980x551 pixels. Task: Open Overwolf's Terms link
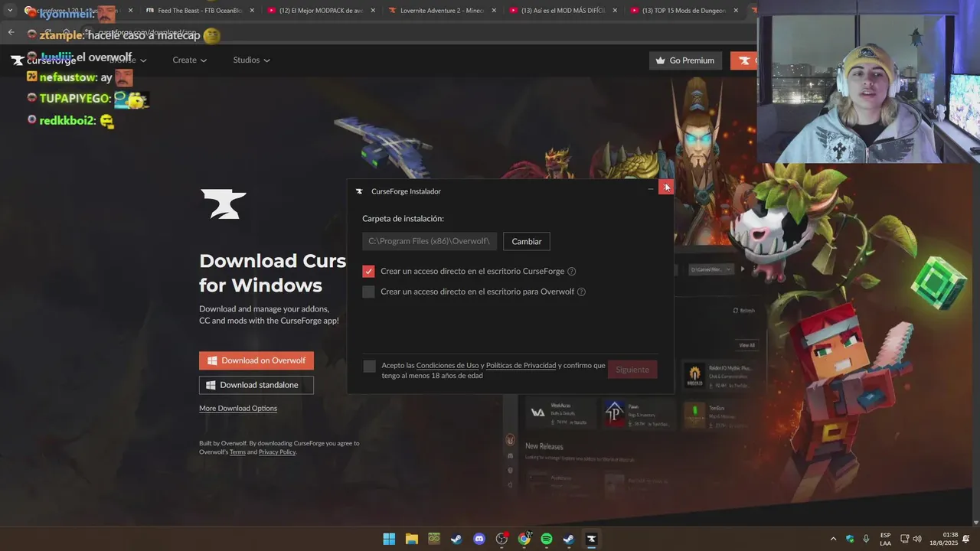(237, 452)
